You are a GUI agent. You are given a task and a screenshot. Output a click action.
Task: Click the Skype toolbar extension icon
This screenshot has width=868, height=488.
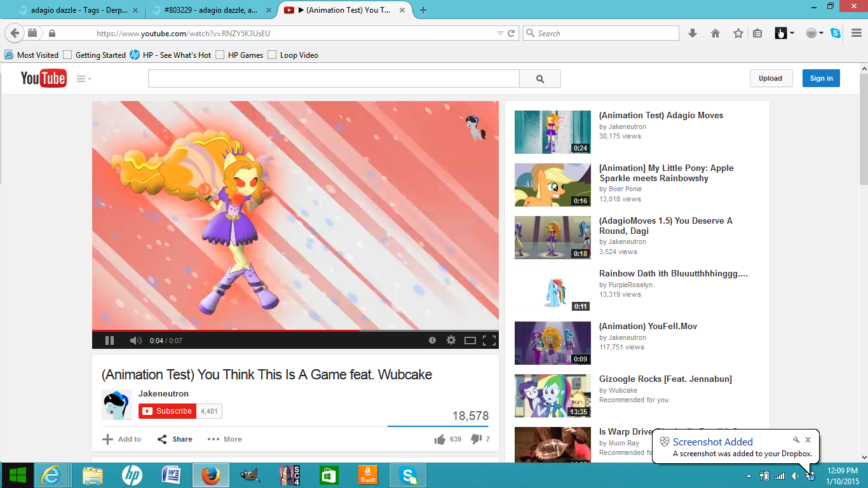[836, 34]
